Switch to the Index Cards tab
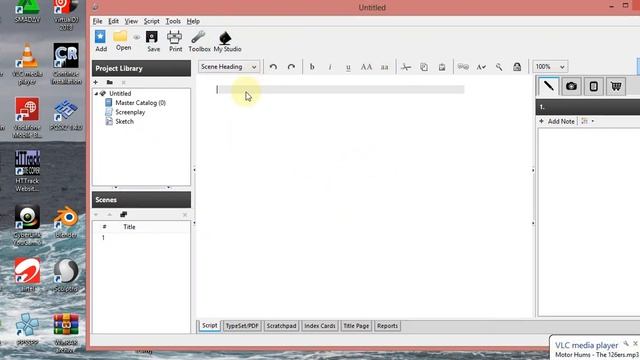 pos(320,326)
